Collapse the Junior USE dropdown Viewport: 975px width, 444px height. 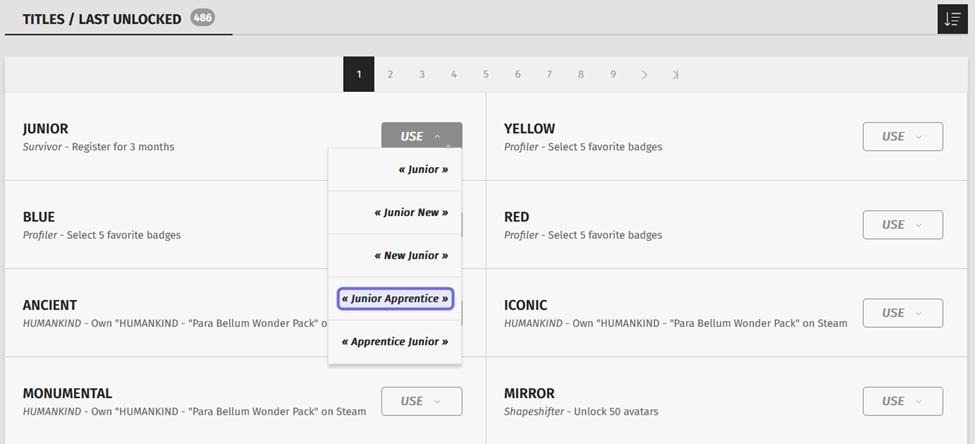coord(421,137)
